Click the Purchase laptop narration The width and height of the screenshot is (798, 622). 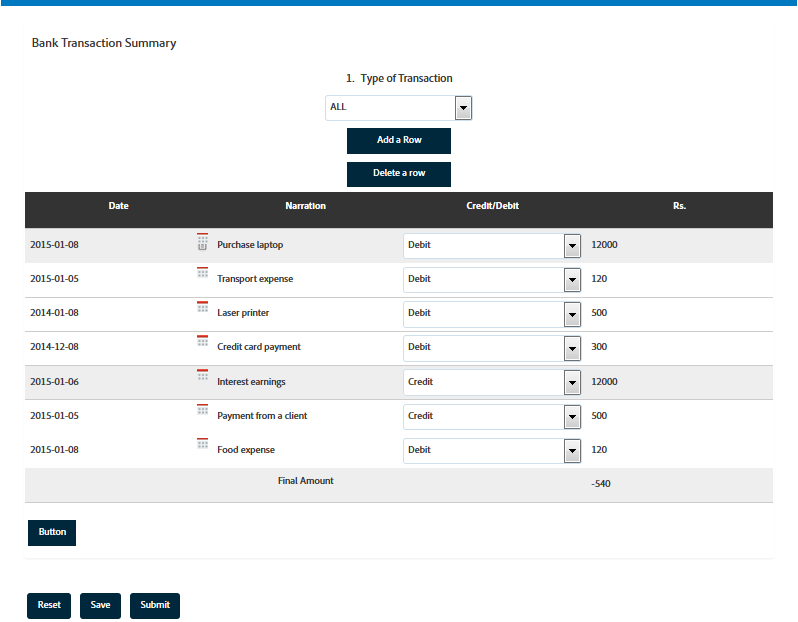click(x=250, y=245)
